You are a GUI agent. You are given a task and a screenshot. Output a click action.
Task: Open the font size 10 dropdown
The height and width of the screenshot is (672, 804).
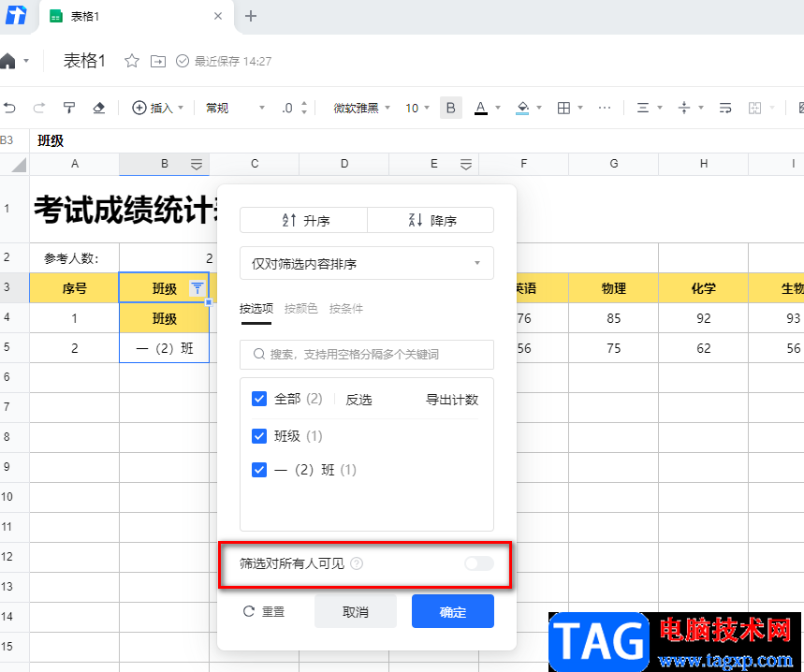coord(417,108)
